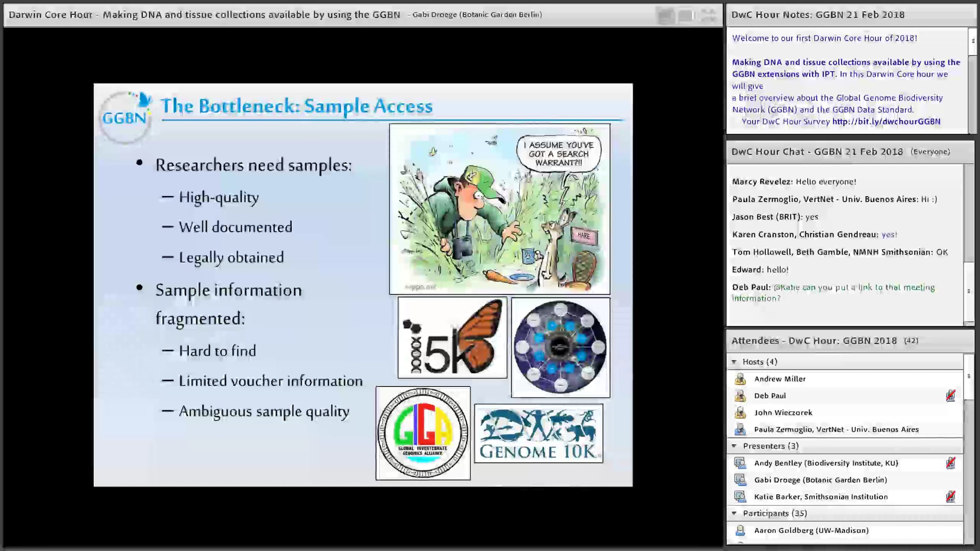Click the full screen icon in share pod
This screenshot has width=980, height=551.
click(x=708, y=16)
